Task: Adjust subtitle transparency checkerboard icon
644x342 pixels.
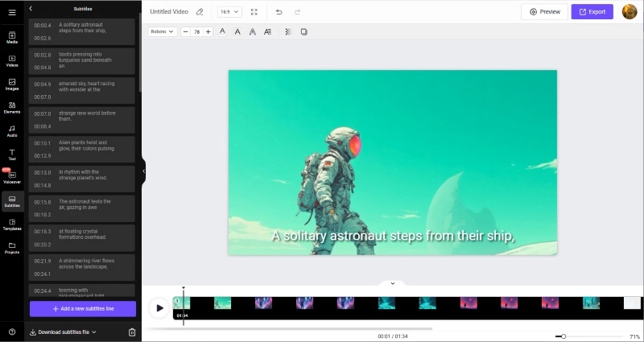Action: [288, 31]
